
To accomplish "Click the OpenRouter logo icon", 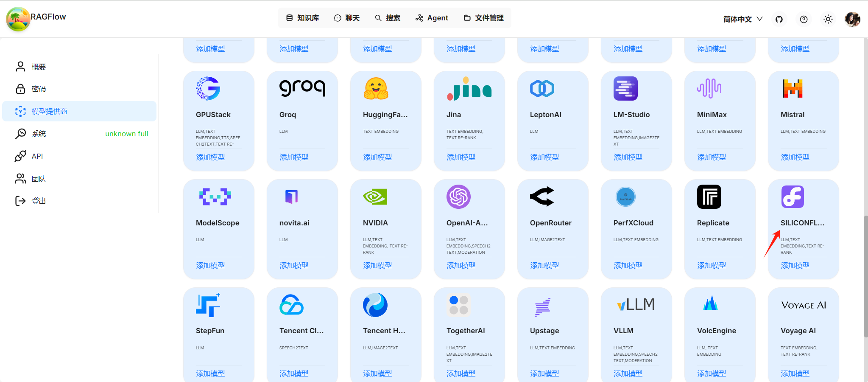I will 542,197.
